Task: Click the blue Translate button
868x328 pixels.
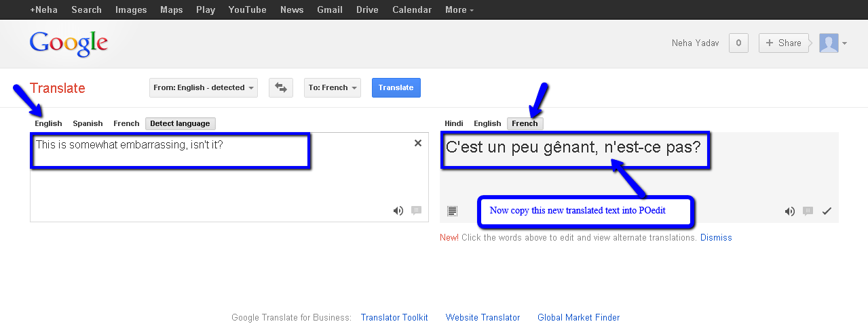Action: point(396,87)
